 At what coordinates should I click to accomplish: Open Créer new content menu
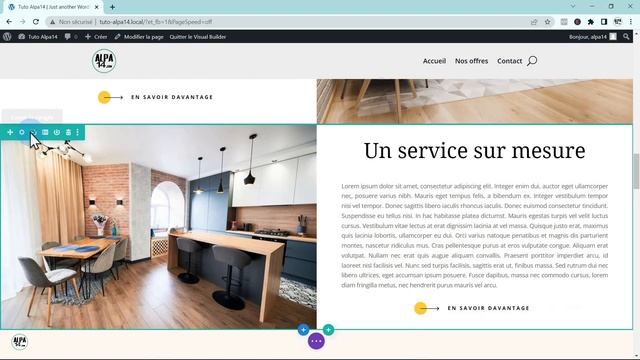coord(96,37)
